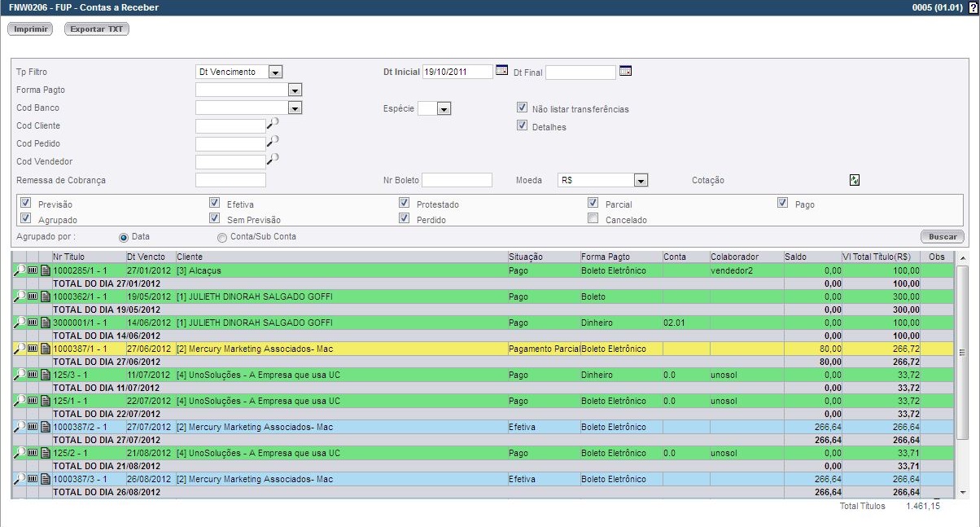Click the Exportar TXT button
This screenshot has height=527, width=980.
tap(96, 29)
